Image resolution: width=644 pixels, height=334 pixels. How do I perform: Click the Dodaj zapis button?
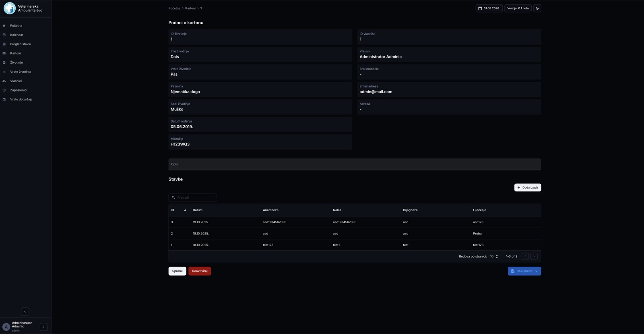pyautogui.click(x=528, y=187)
